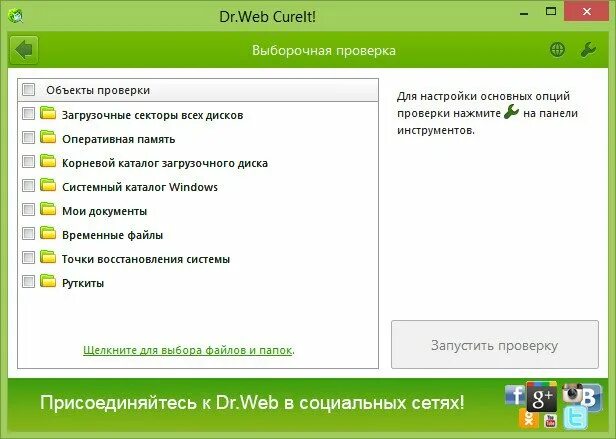
Task: Minimize the Dr.Web CureIt! window
Action: point(524,13)
